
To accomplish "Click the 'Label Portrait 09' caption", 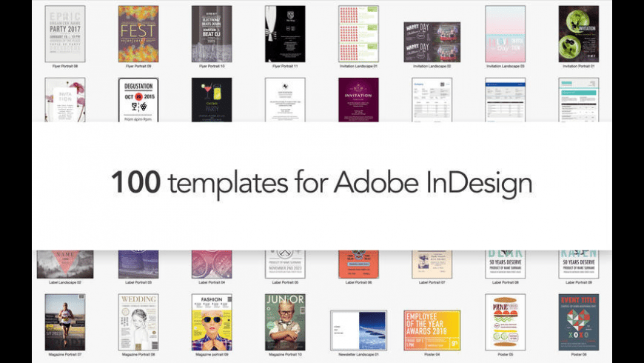I will pos(579,282).
